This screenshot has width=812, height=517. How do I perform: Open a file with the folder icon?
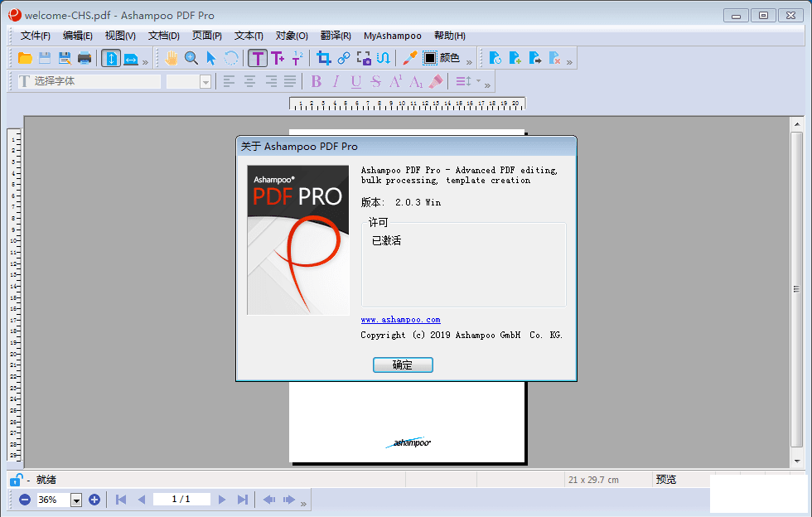pyautogui.click(x=25, y=58)
